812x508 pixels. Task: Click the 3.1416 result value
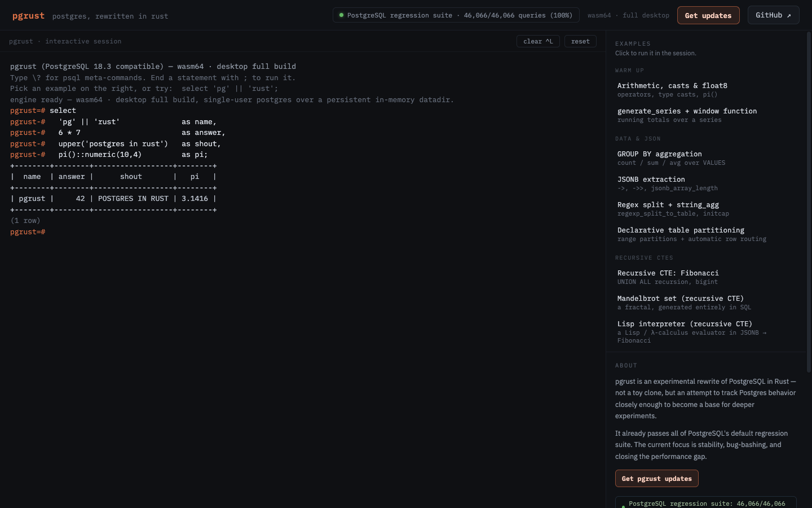pos(195,199)
